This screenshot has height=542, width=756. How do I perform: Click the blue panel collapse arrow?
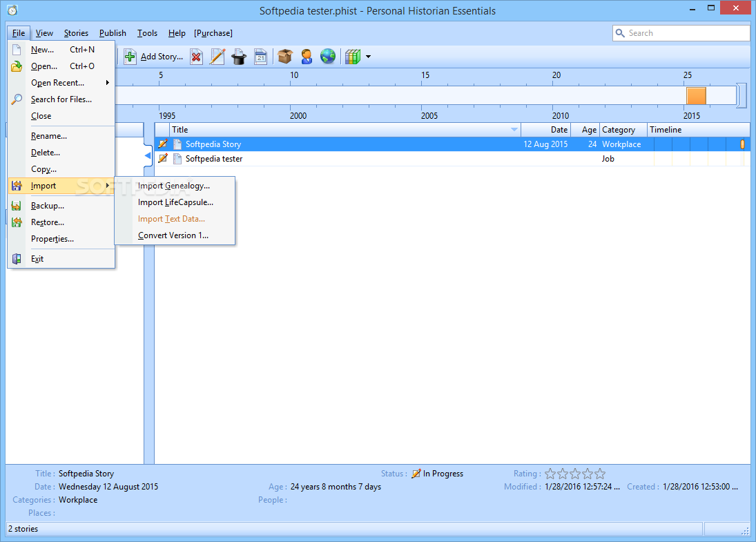pos(148,156)
